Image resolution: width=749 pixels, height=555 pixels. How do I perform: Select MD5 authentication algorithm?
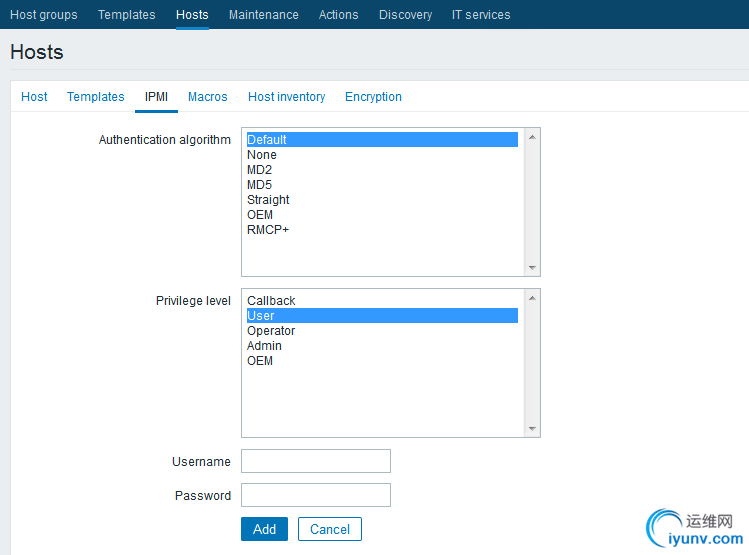coord(259,185)
